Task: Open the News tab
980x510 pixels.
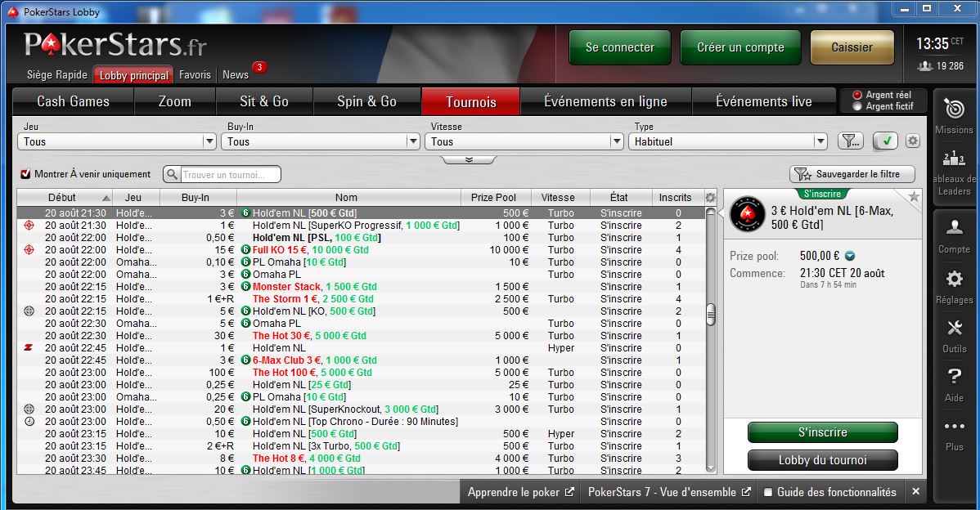Action: 236,75
